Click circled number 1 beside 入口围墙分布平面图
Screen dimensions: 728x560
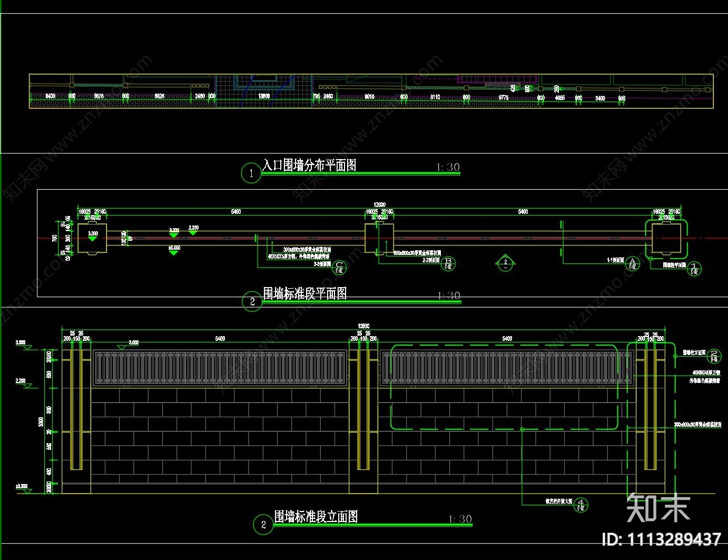click(251, 173)
